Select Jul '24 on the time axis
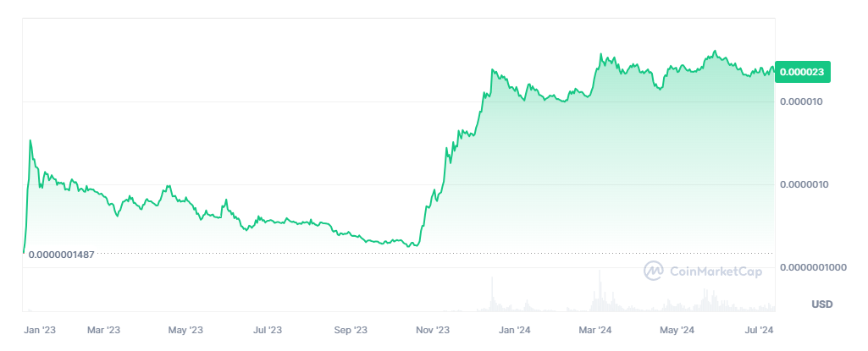The height and width of the screenshot is (351, 868). pos(759,330)
